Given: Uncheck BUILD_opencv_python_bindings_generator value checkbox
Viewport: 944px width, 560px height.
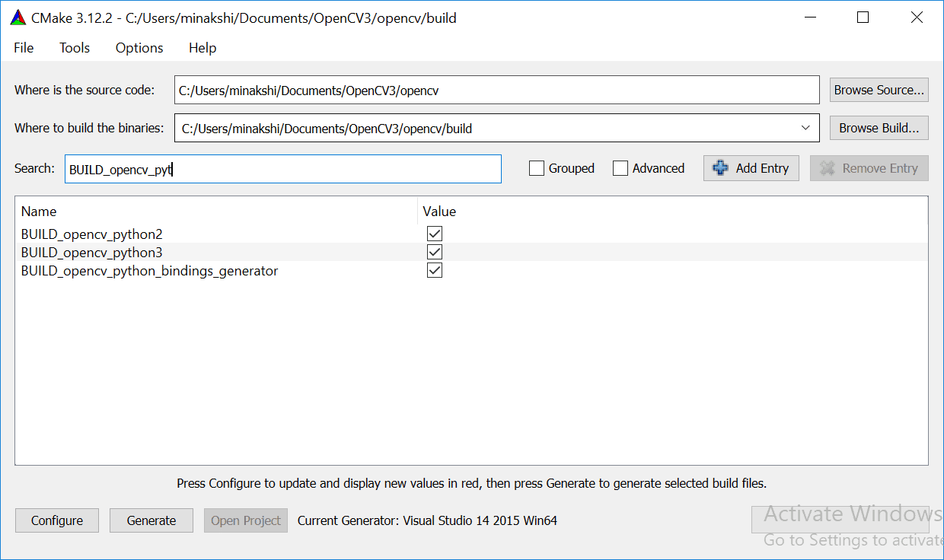Looking at the screenshot, I should point(435,270).
